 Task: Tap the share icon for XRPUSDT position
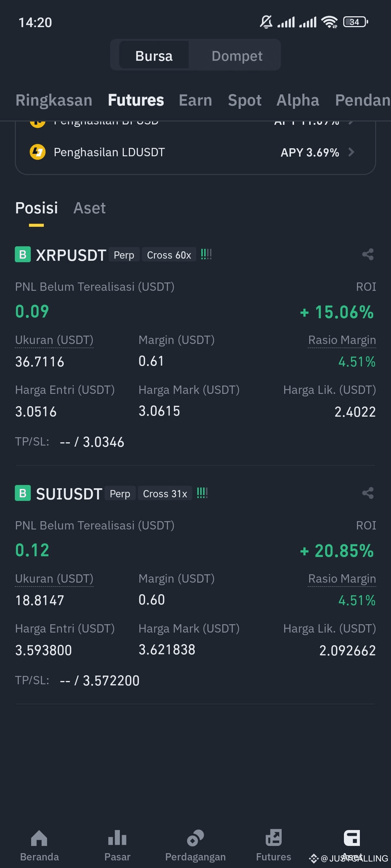pyautogui.click(x=368, y=254)
